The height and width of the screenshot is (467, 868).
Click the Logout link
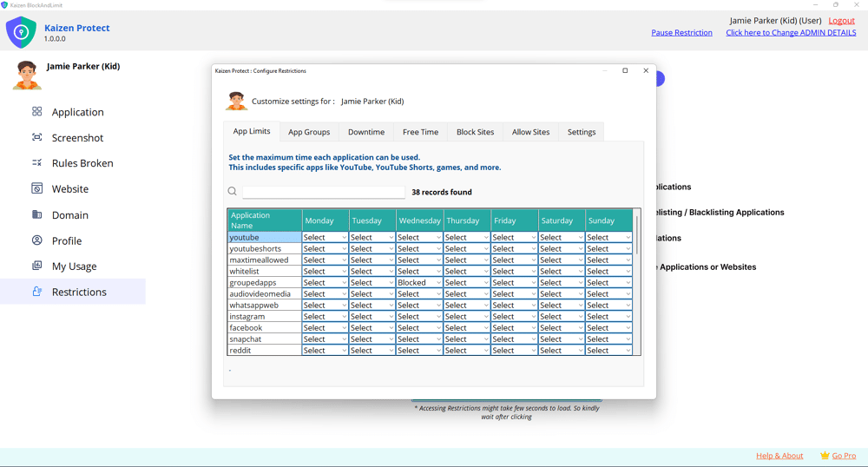coord(841,21)
